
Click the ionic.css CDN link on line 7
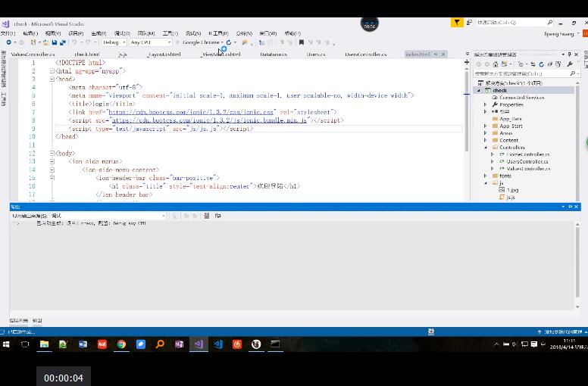[191, 112]
